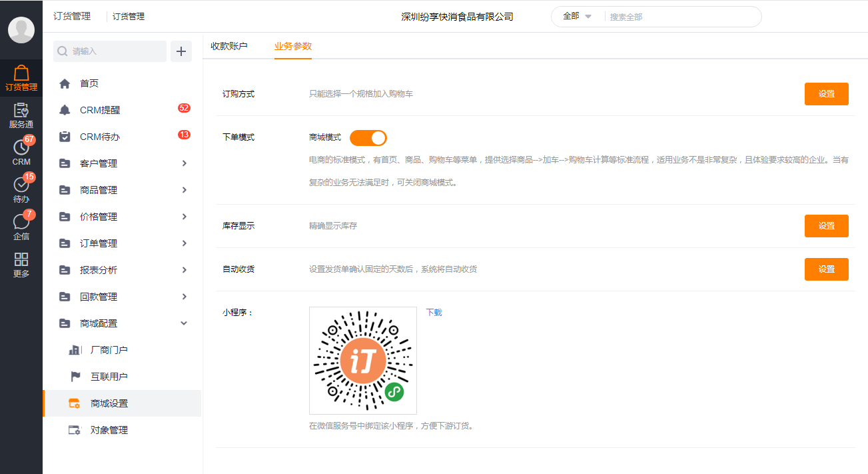
Task: Expand the 客户管理 chevron
Action: coord(185,163)
